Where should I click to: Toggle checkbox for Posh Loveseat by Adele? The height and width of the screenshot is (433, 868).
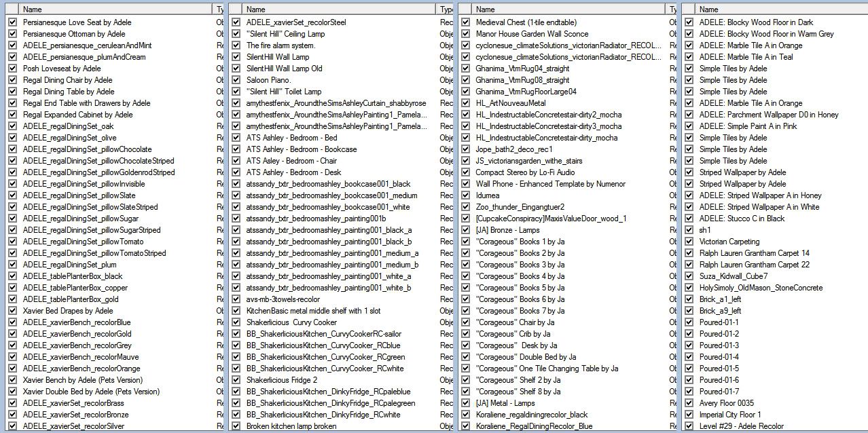(12, 69)
